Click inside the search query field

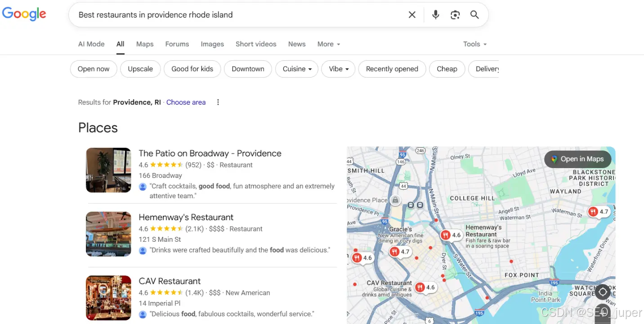pyautogui.click(x=238, y=15)
